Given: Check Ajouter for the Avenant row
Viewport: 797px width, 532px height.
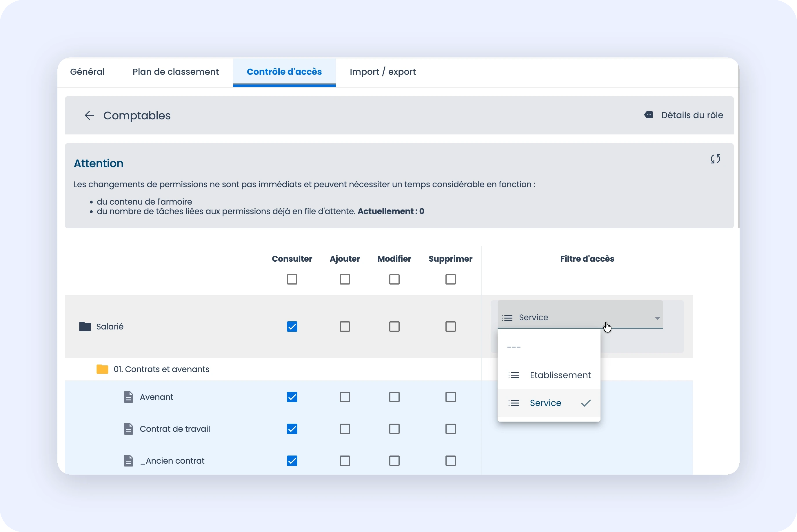Looking at the screenshot, I should [x=345, y=397].
